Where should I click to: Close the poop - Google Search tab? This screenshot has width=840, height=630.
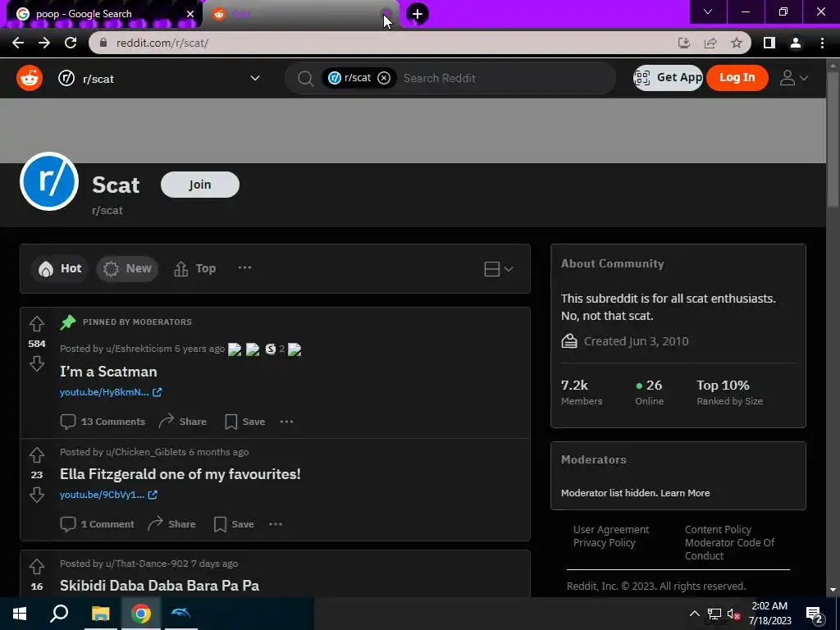190,14
